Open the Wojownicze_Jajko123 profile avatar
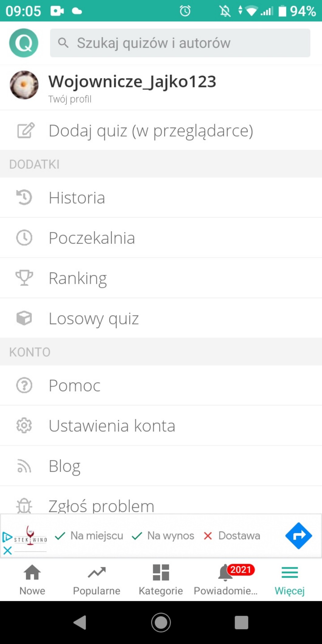The image size is (322, 644). click(x=24, y=85)
